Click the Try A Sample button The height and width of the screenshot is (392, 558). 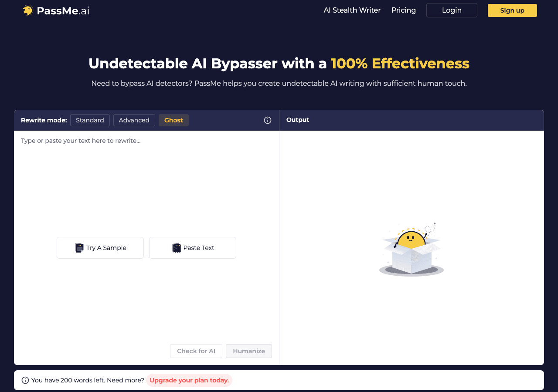pos(100,248)
